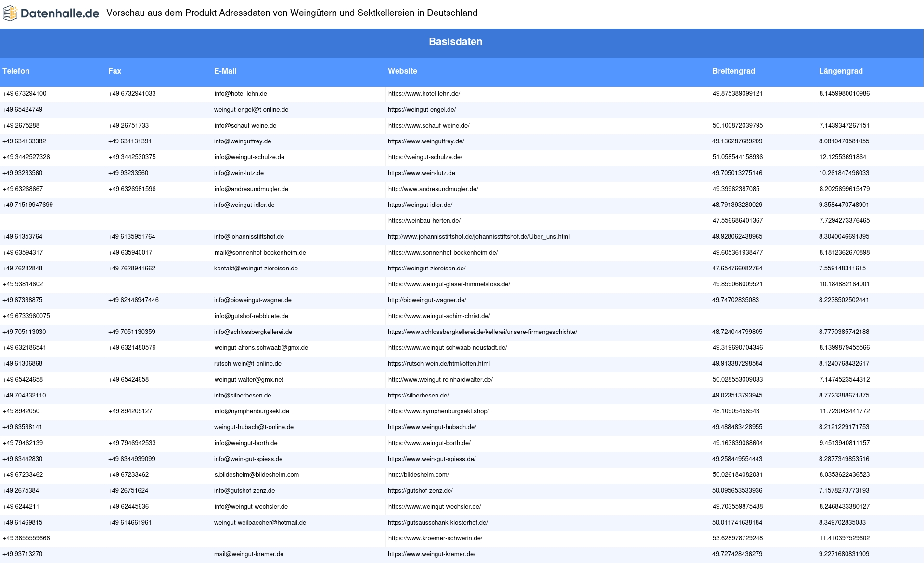
Task: Select the fax number +49 6732941033
Action: coord(132,94)
